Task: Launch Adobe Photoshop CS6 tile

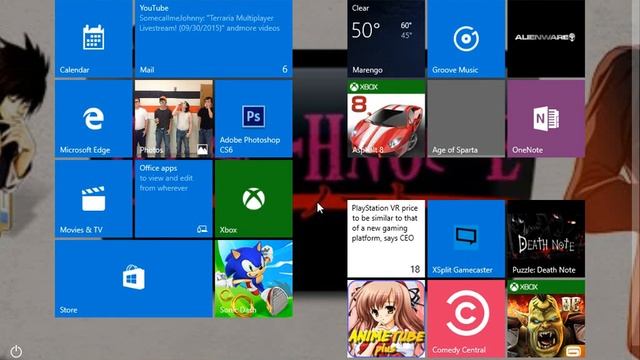Action: 253,118
